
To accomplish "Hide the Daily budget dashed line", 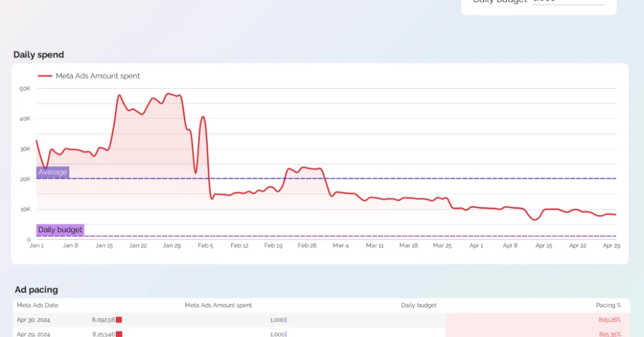I will [322, 235].
